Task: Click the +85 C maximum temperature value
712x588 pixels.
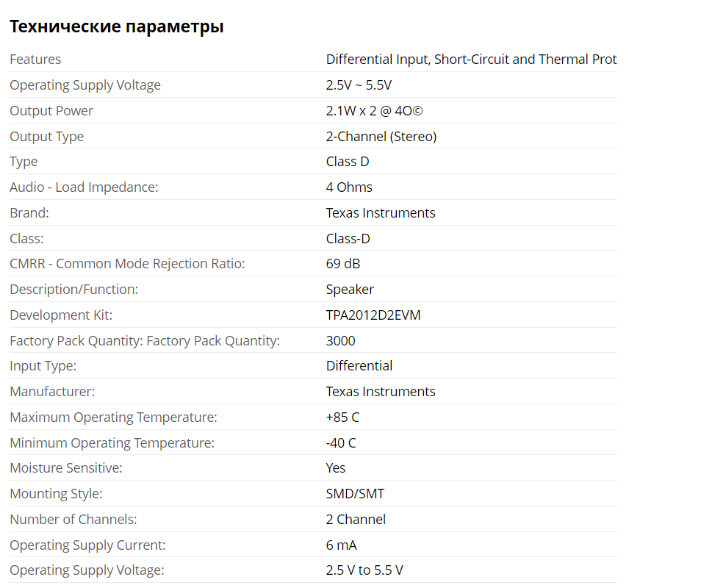Action: pos(342,417)
